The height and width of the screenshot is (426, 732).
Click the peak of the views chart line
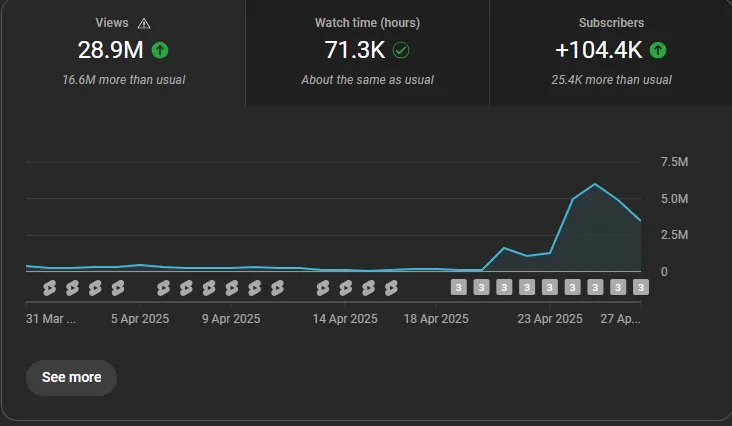595,184
